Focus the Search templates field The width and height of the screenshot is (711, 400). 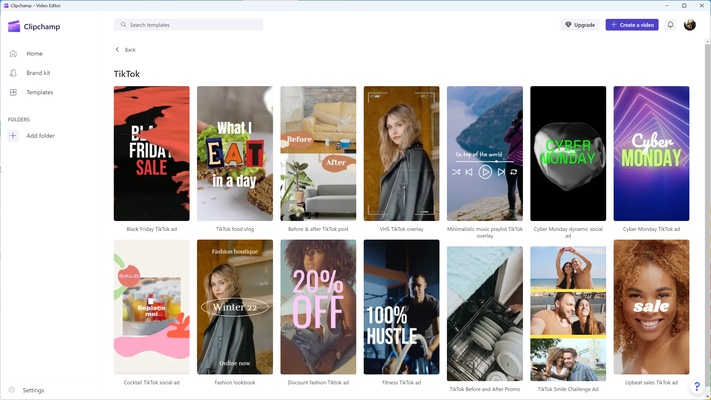click(x=188, y=25)
